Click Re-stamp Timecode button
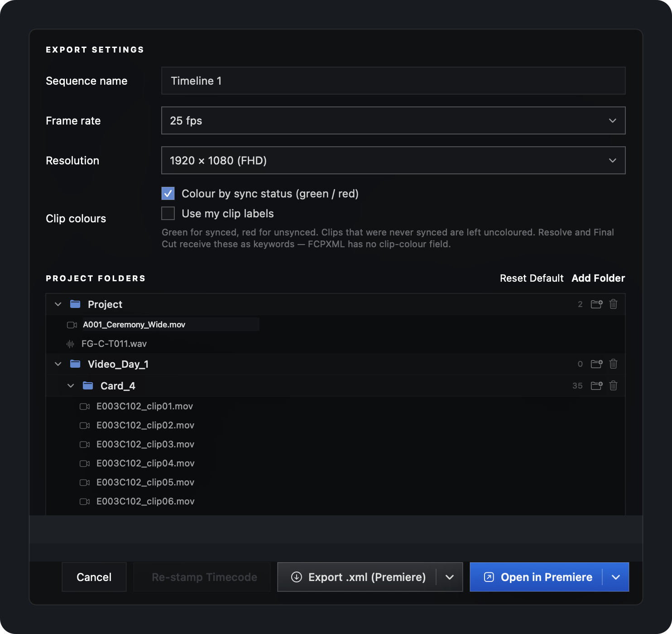This screenshot has height=634, width=672. click(202, 577)
